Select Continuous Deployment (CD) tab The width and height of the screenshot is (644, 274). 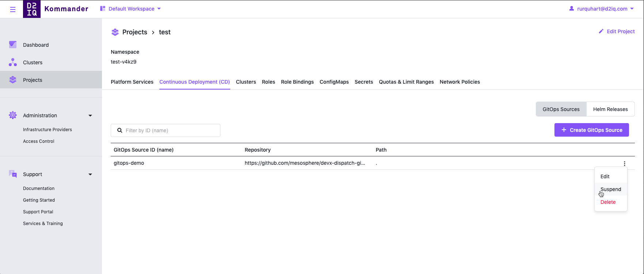pyautogui.click(x=194, y=82)
